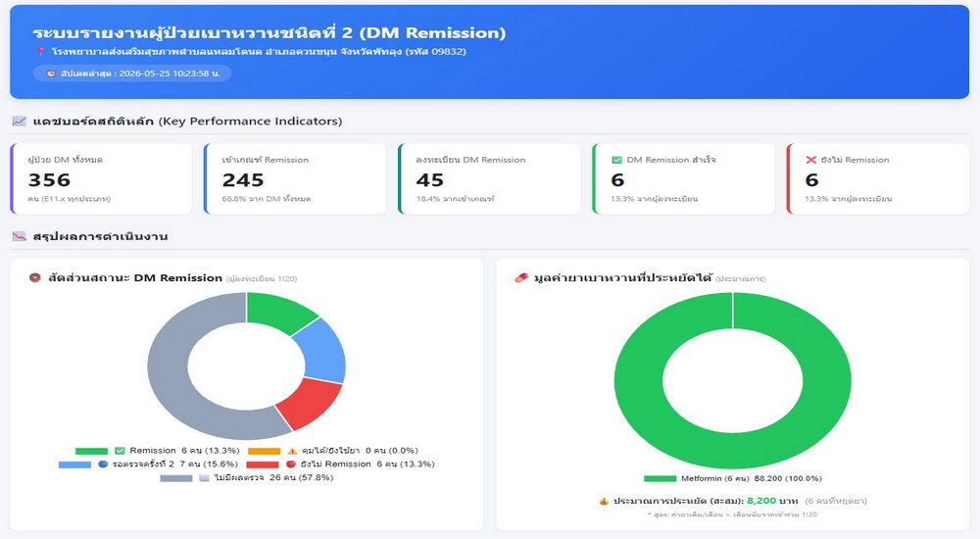
Task: Select the blue segment of the status donut
Action: tap(323, 353)
